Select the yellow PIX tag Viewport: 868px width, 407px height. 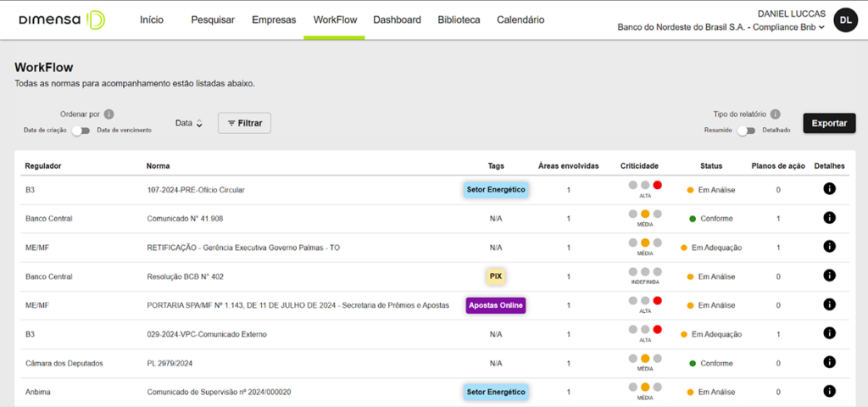pyautogui.click(x=496, y=276)
